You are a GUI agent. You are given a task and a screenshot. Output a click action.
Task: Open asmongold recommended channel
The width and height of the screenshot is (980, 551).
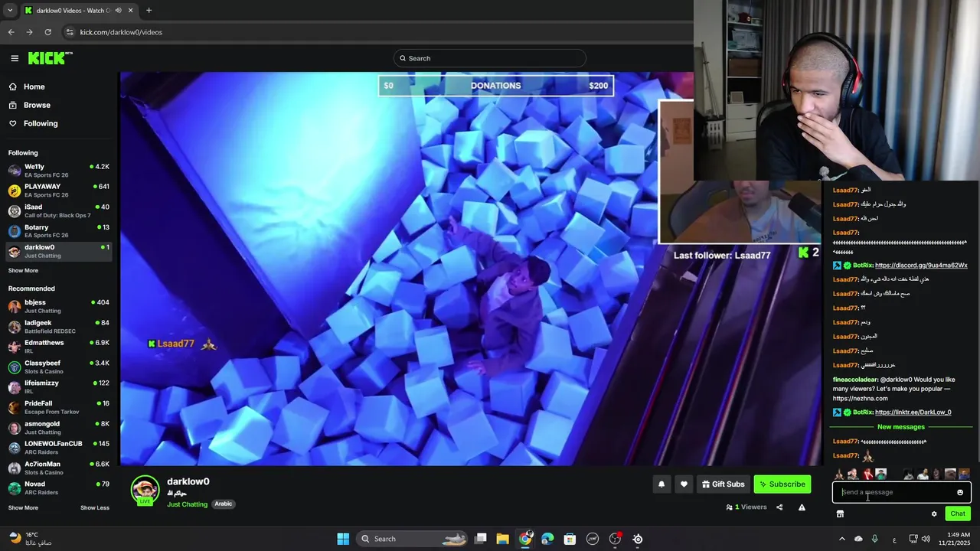point(59,428)
